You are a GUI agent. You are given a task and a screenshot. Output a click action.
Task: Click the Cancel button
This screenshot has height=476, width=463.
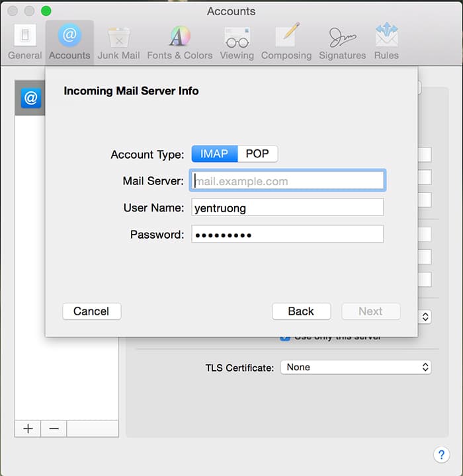click(91, 311)
